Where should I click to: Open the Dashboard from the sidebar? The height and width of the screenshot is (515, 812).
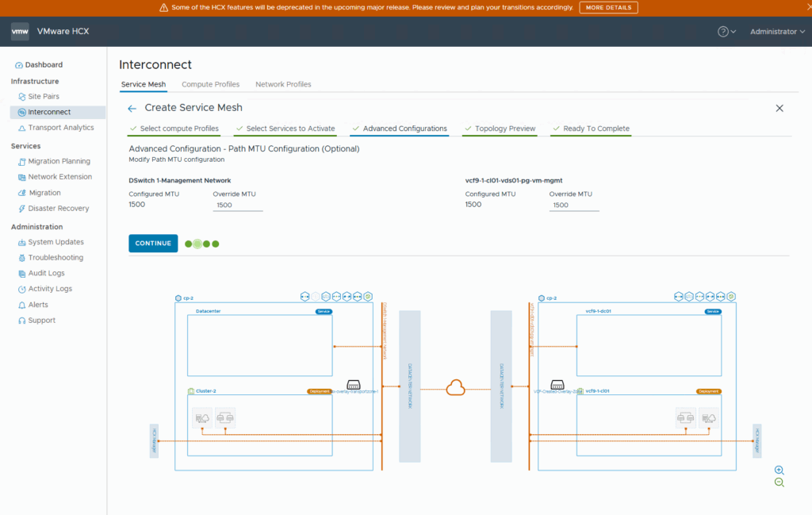pyautogui.click(x=43, y=65)
